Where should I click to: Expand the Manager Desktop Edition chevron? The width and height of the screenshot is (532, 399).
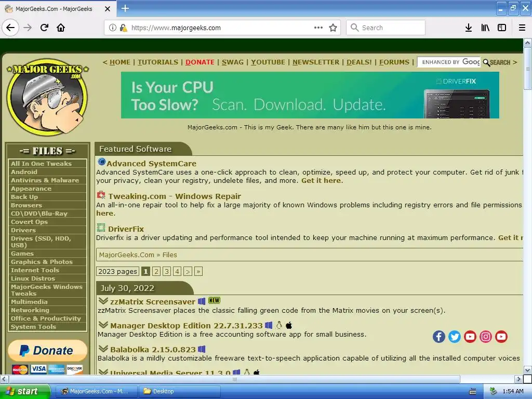pos(103,325)
